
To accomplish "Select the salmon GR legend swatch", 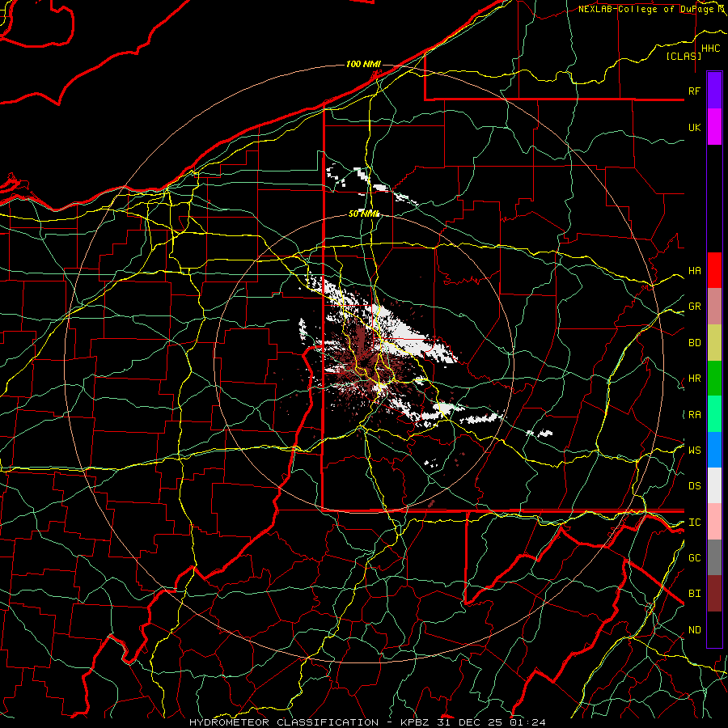I will 714,306.
